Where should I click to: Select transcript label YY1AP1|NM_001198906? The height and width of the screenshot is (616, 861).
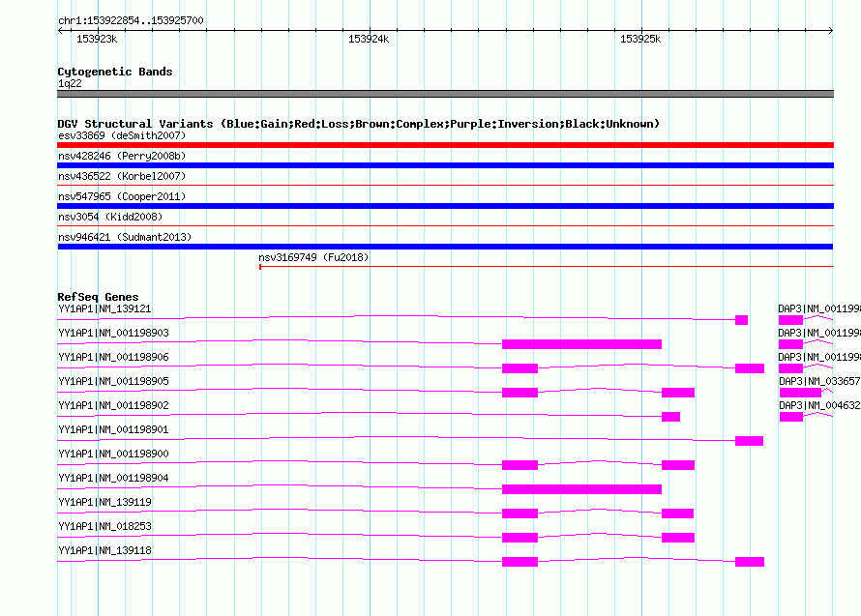click(x=113, y=357)
